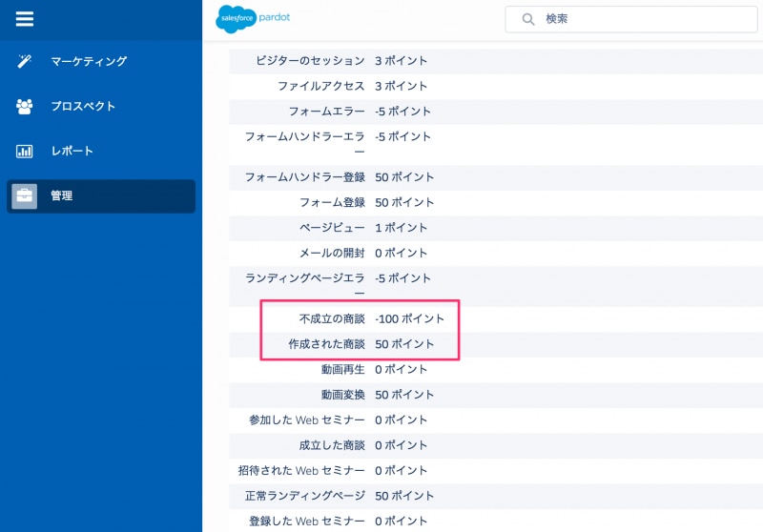Click 動画再生 0 ポイント value

point(401,370)
